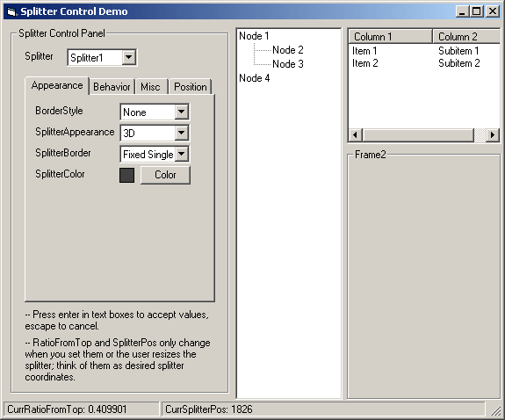The image size is (505, 420).
Task: Click the application icon in title bar
Action: (x=11, y=11)
